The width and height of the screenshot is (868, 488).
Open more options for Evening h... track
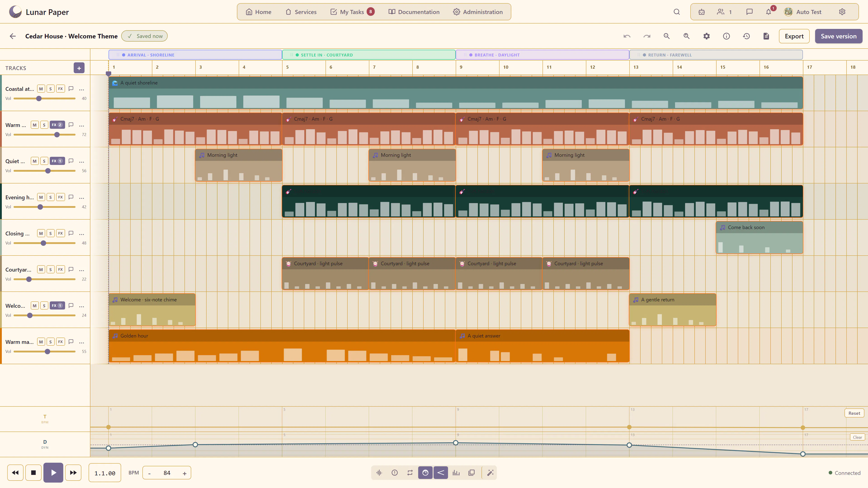pos(82,197)
